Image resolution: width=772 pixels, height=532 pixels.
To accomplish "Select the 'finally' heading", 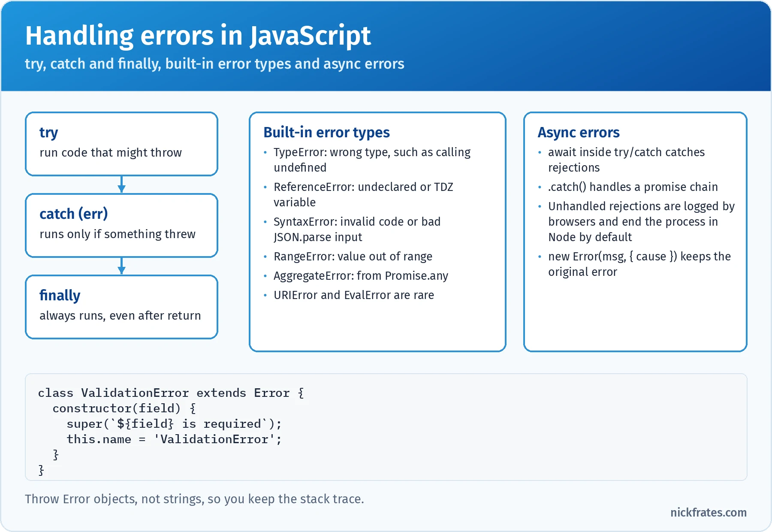I will point(60,295).
